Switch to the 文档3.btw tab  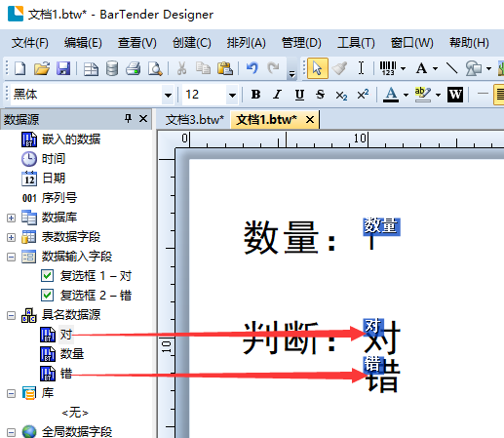195,120
